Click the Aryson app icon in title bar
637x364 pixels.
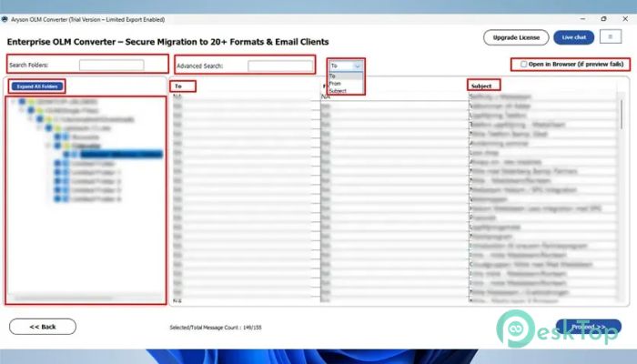5,19
